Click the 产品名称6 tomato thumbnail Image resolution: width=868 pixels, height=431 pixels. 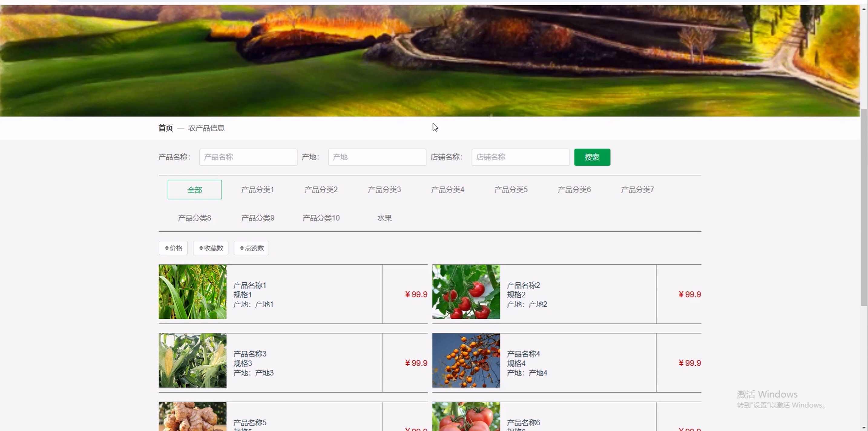click(x=466, y=416)
